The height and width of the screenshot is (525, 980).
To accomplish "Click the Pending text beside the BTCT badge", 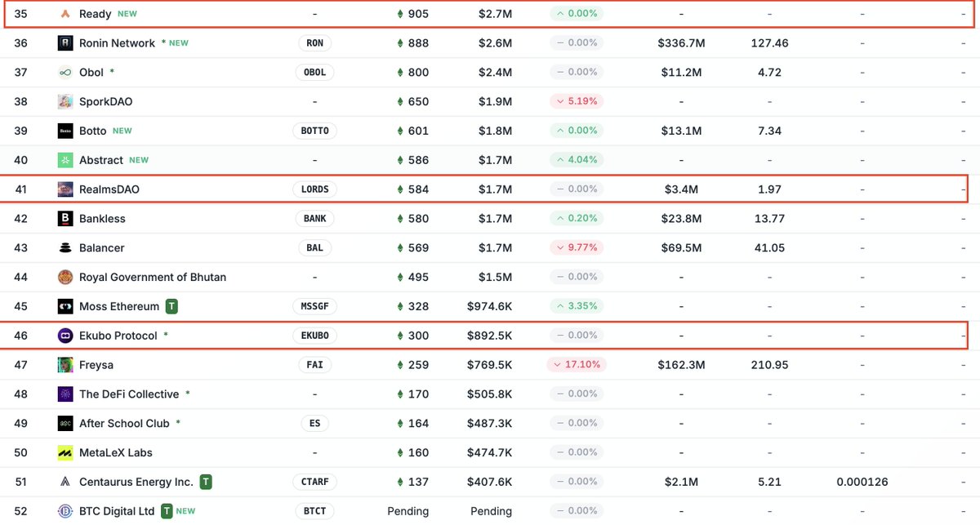I will (408, 511).
